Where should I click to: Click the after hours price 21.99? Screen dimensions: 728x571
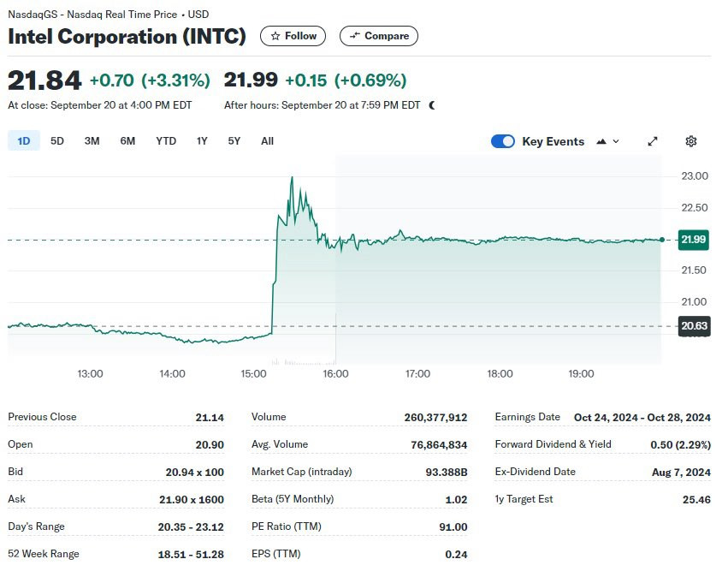(x=251, y=80)
